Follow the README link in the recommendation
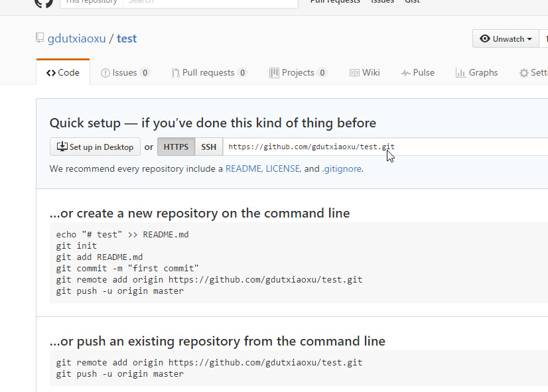Image resolution: width=548 pixels, height=392 pixels. pos(243,169)
